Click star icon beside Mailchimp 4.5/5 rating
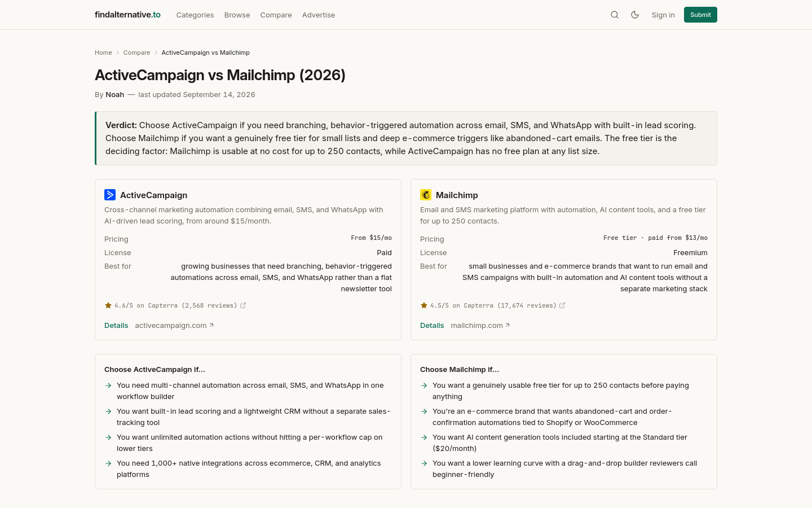812x508 pixels. (424, 305)
